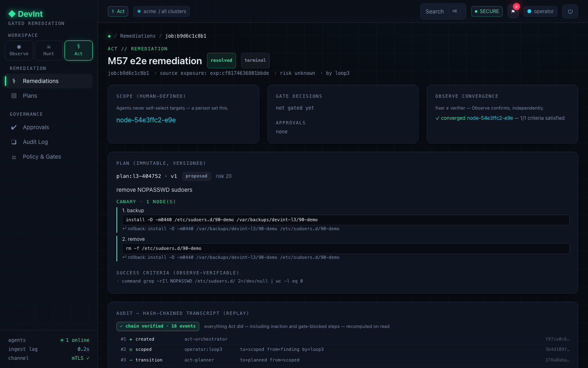Click the by loop3 author text
Image resolution: width=588 pixels, height=368 pixels.
pyautogui.click(x=338, y=73)
